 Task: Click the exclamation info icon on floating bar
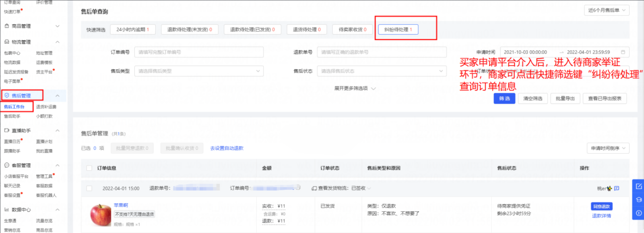638,213
